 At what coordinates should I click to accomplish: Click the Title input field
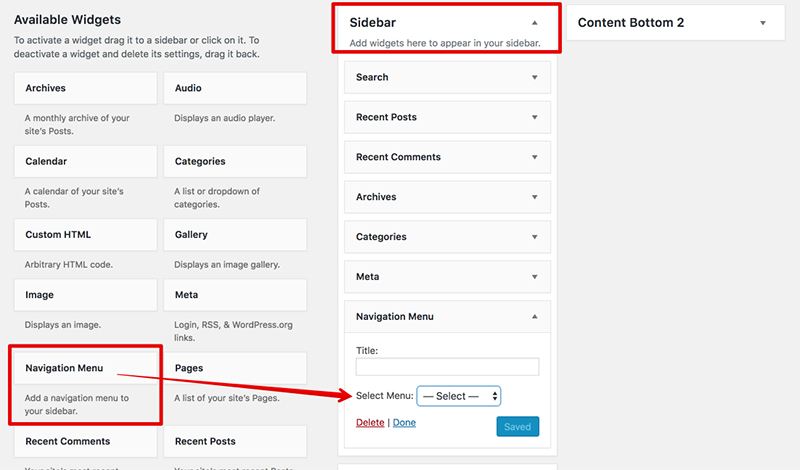point(447,367)
